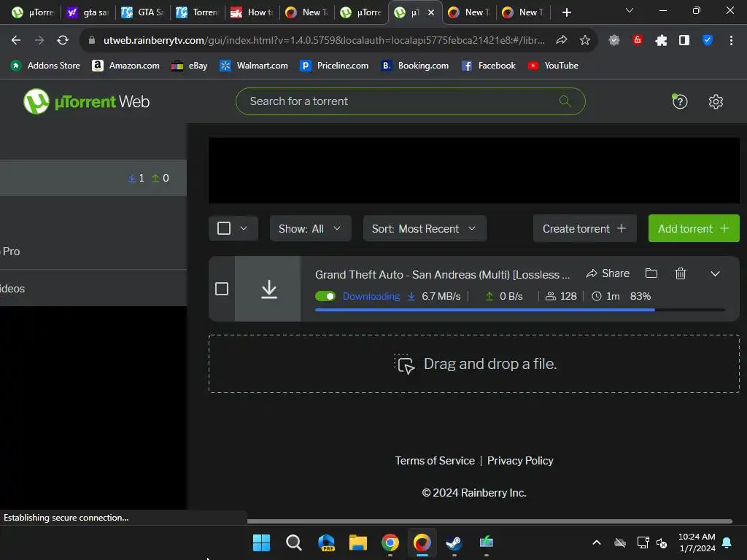Switch to the 'gta sa' Yahoo tab
Viewport: 747px width, 560px height.
[88, 12]
